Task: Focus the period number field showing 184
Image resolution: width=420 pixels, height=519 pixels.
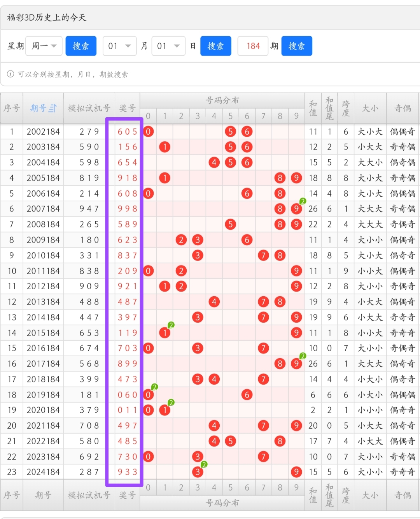Action: (253, 46)
